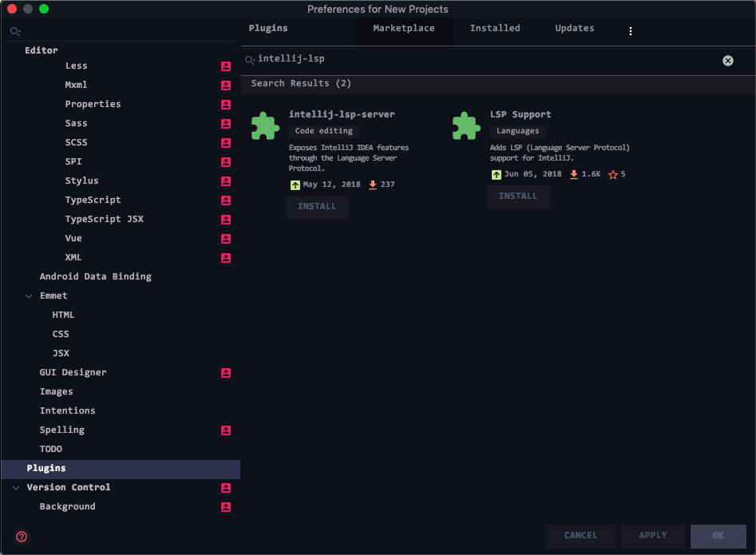Click the SCSS row project-level icon

pyautogui.click(x=226, y=143)
